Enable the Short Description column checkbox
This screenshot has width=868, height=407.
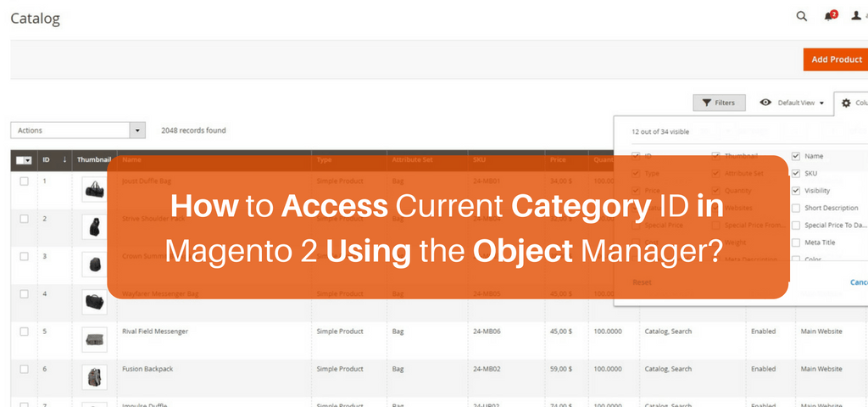(795, 209)
